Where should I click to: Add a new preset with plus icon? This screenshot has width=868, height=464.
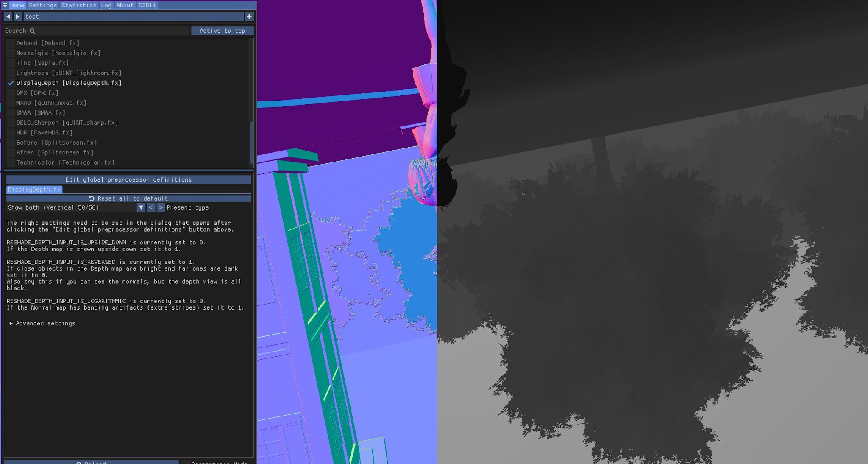pos(249,17)
